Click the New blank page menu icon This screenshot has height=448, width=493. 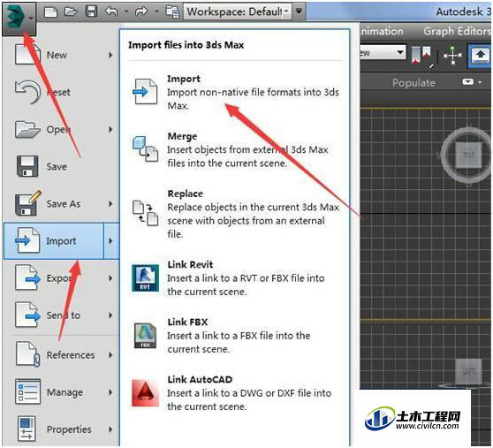pyautogui.click(x=27, y=54)
